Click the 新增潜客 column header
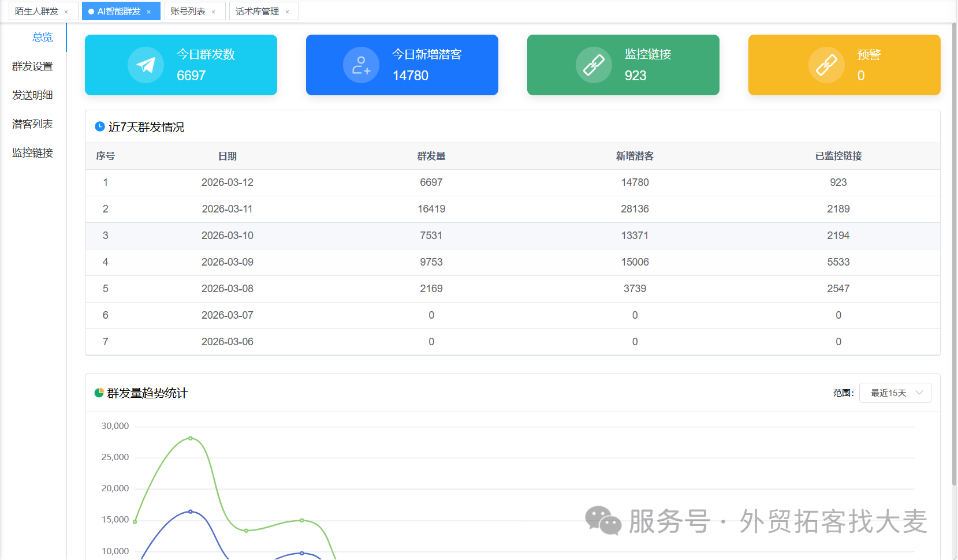 click(x=635, y=156)
